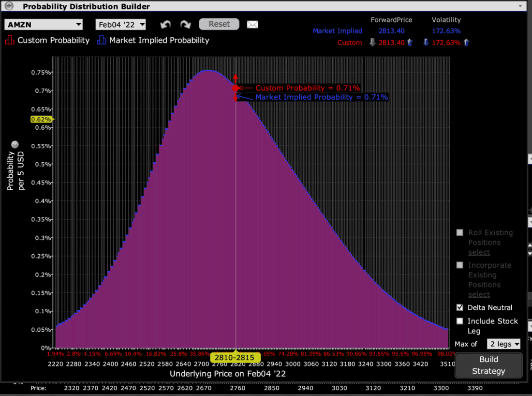Click the yellow 2810-2815 price range label
This screenshot has height=396, width=532.
[235, 358]
